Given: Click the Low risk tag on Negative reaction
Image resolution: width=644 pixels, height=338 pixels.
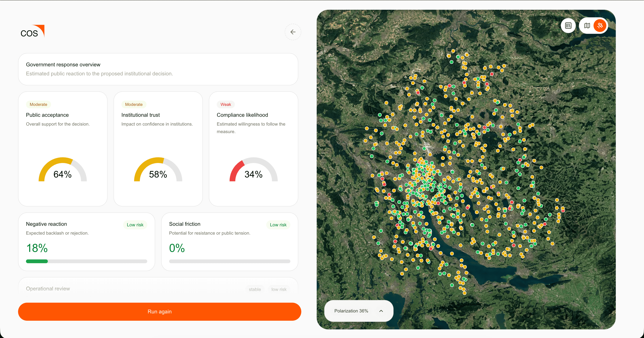Looking at the screenshot, I should 135,225.
